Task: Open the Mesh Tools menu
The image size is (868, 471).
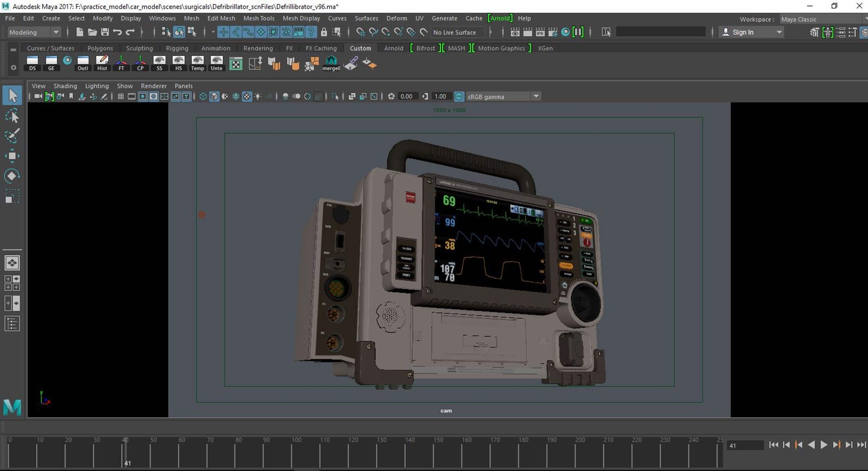Action: pos(259,18)
